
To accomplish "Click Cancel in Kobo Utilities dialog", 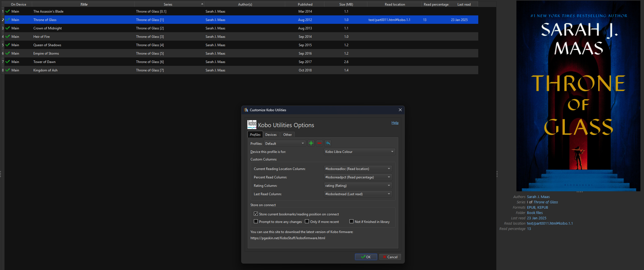I will (390, 257).
